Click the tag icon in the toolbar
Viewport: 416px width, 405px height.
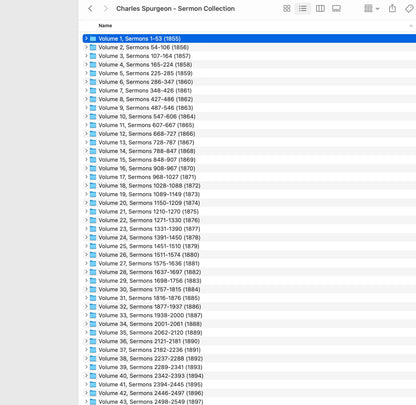(409, 9)
